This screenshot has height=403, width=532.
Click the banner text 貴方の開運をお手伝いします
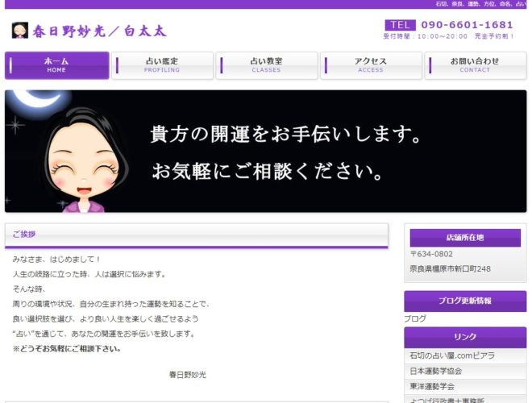coord(285,134)
